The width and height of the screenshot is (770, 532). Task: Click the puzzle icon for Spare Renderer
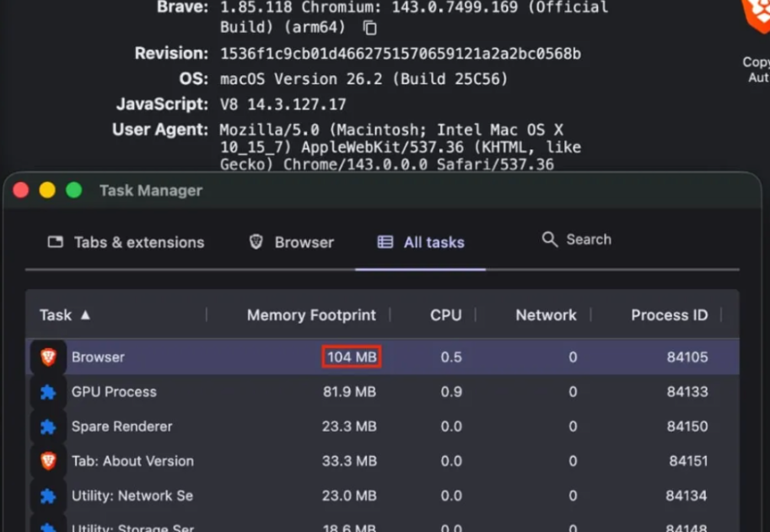(48, 427)
